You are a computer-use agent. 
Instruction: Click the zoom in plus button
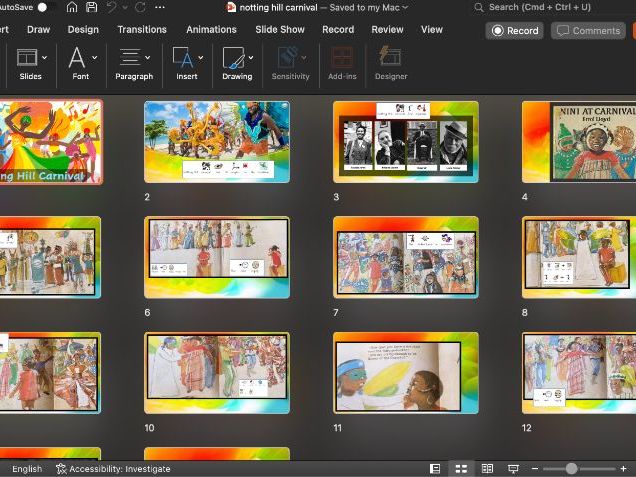[x=623, y=469]
